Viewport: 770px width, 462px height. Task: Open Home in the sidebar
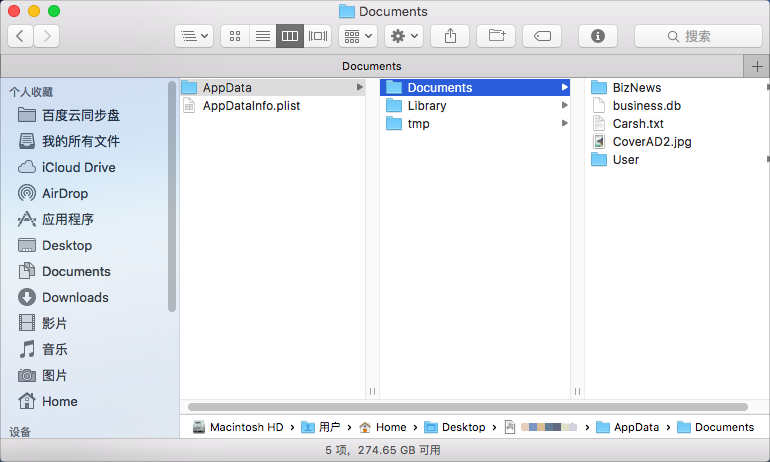click(x=48, y=402)
